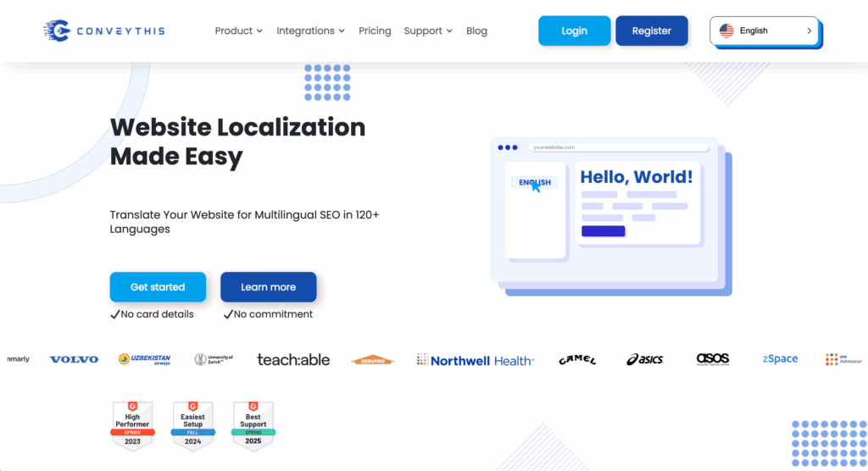868x471 pixels.
Task: Click the Register button
Action: [652, 30]
